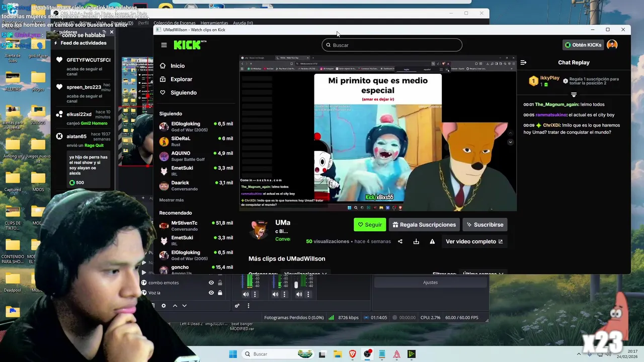Launch Brave browser from taskbar
The image size is (644, 362).
coord(352,354)
